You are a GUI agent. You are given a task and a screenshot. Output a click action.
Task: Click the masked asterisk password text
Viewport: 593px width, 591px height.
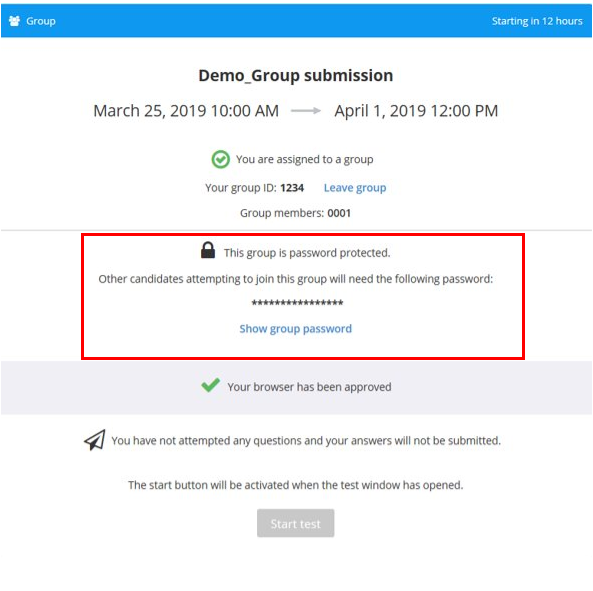click(297, 303)
